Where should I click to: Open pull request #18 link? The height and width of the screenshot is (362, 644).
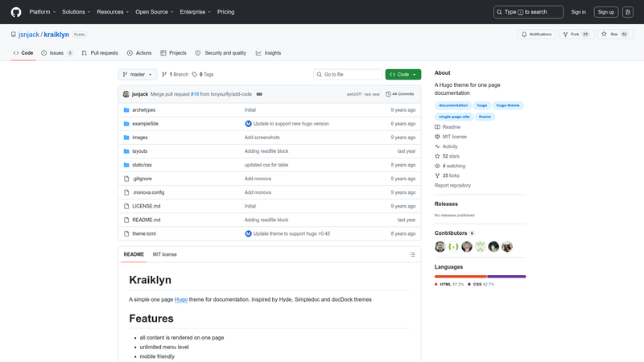tap(195, 94)
